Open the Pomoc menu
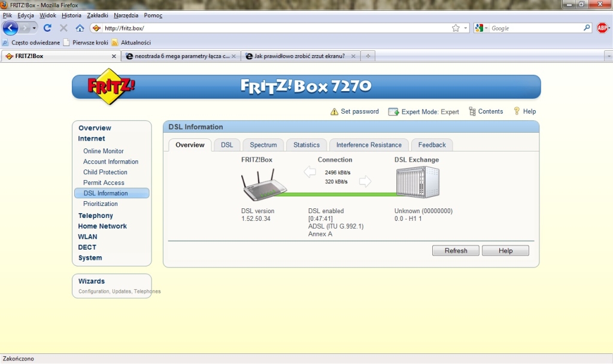Image resolution: width=613 pixels, height=364 pixels. click(153, 15)
